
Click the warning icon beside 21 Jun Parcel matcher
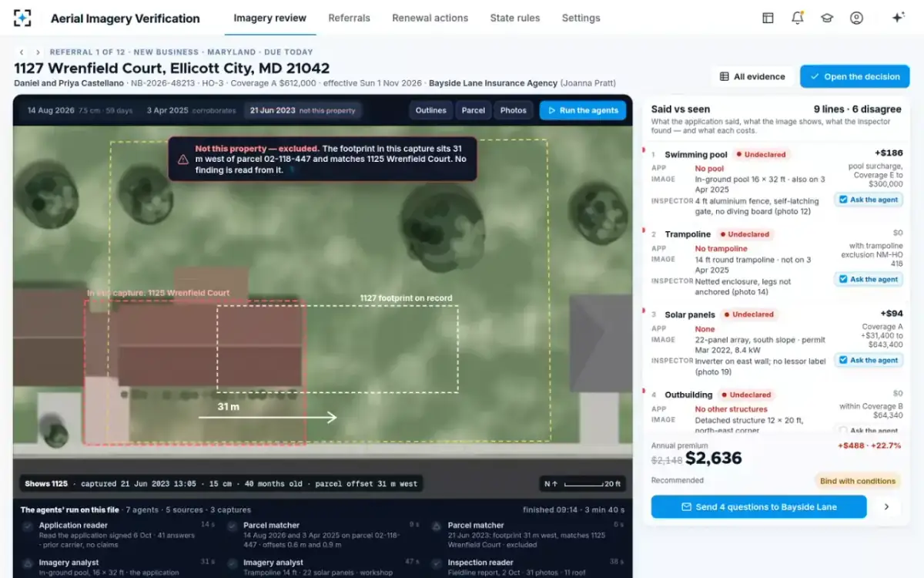(437, 526)
